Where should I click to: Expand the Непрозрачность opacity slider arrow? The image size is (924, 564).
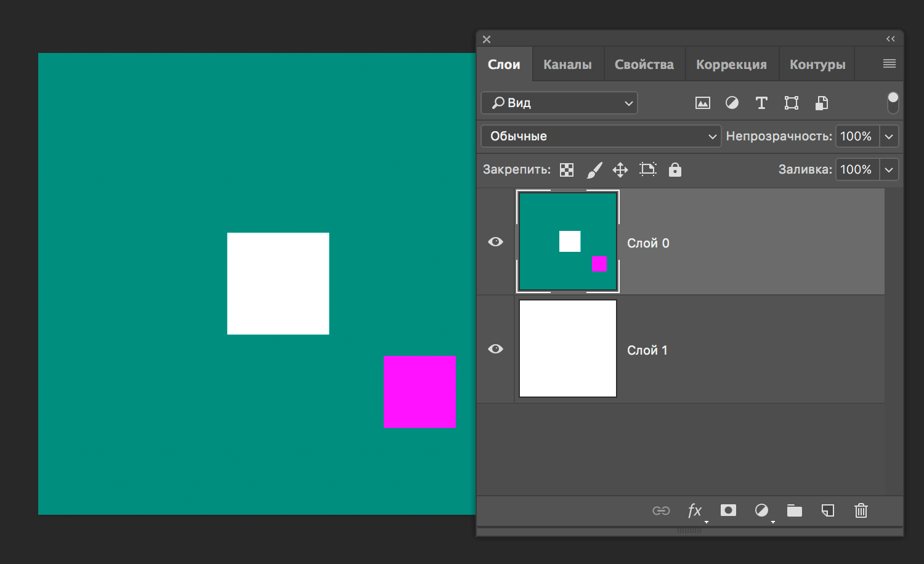[x=889, y=136]
